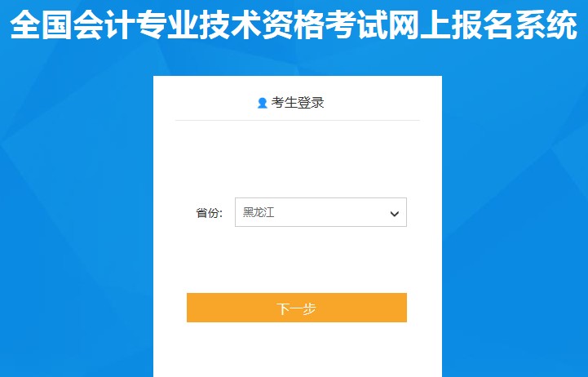Click the blue user avatar icon
This screenshot has width=588, height=377.
[x=262, y=103]
